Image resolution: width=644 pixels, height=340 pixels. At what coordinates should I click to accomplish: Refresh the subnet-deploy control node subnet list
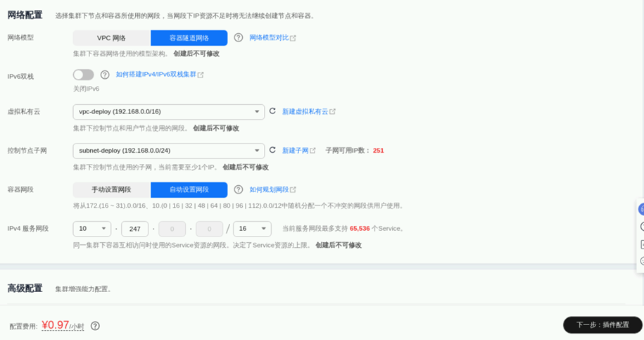[x=272, y=150]
